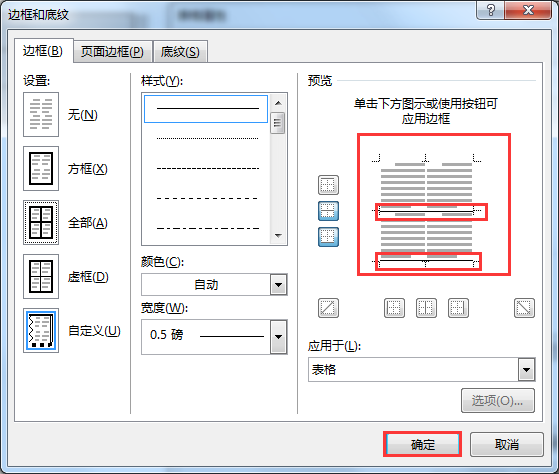Choose the long-dashed line style
The width and height of the screenshot is (559, 474).
(x=206, y=198)
